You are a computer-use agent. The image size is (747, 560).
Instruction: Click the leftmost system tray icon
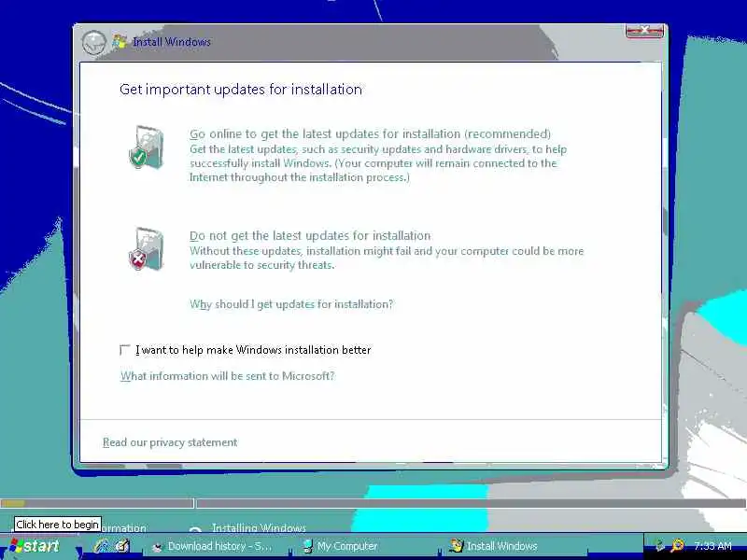coord(659,546)
